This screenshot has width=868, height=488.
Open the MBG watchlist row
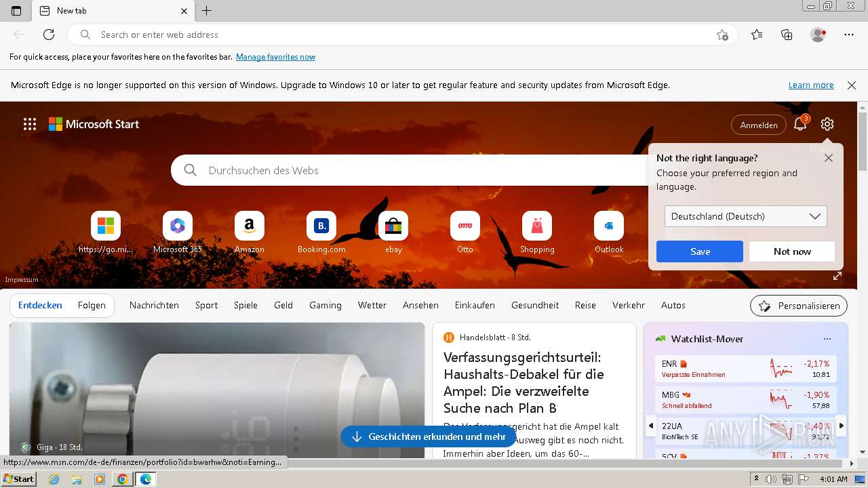tap(745, 400)
